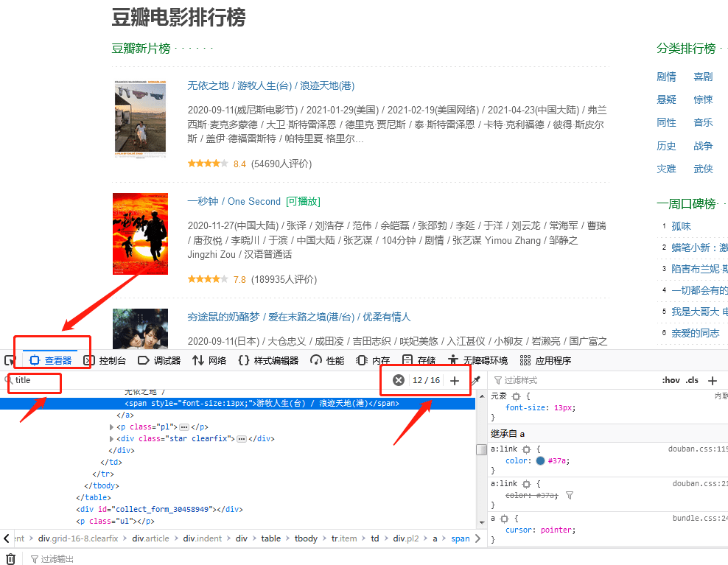This screenshot has height=565, width=728.
Task: Click the plus icon to add a node
Action: point(455,381)
